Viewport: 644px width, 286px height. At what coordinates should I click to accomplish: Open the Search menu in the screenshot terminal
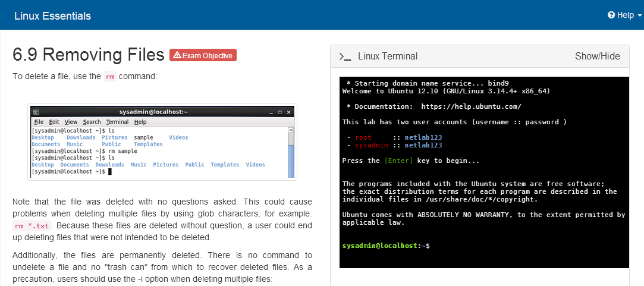pos(92,122)
